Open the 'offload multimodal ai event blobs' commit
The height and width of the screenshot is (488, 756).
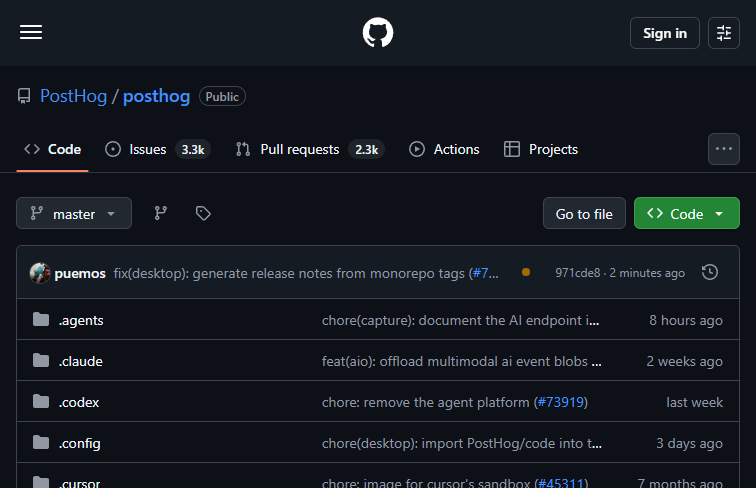461,361
